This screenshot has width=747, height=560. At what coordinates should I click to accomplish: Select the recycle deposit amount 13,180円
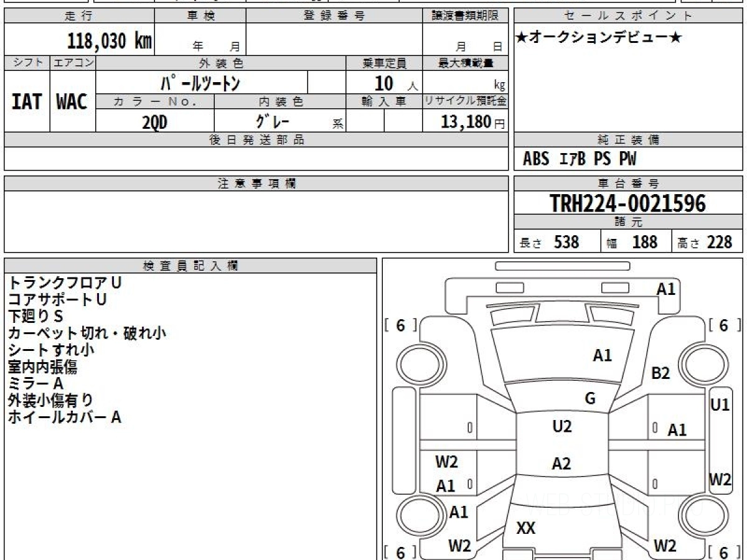[473, 122]
